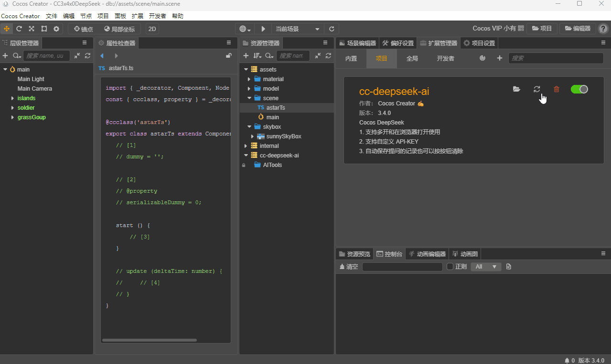This screenshot has width=611, height=364.
Task: Collapse the main scene node
Action: point(5,70)
